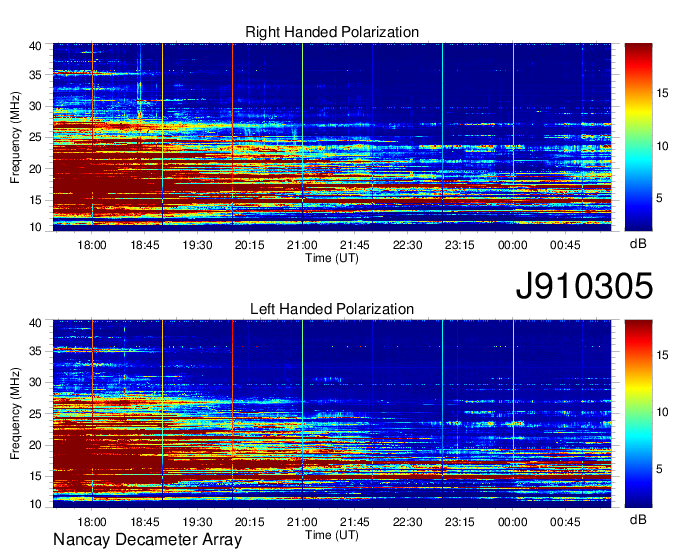Click the color bar beside the left-handed plot
This screenshot has height=552, width=680.
(x=638, y=414)
